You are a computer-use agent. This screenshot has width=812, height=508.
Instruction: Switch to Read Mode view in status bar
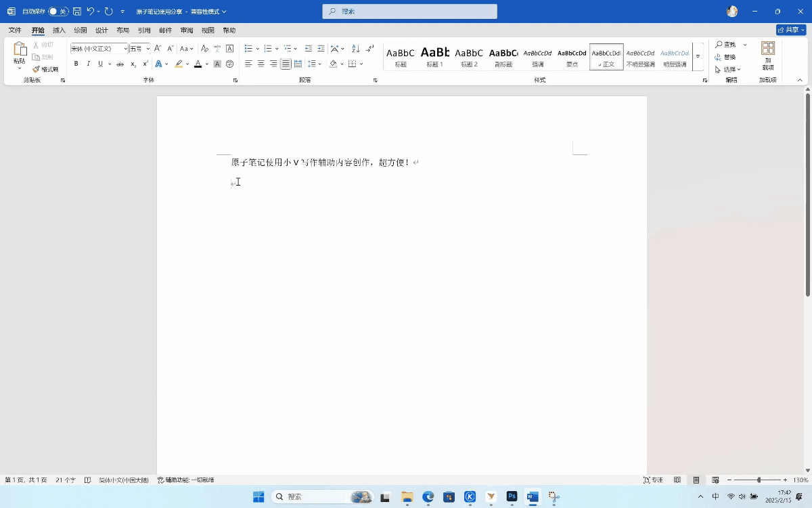tap(677, 480)
